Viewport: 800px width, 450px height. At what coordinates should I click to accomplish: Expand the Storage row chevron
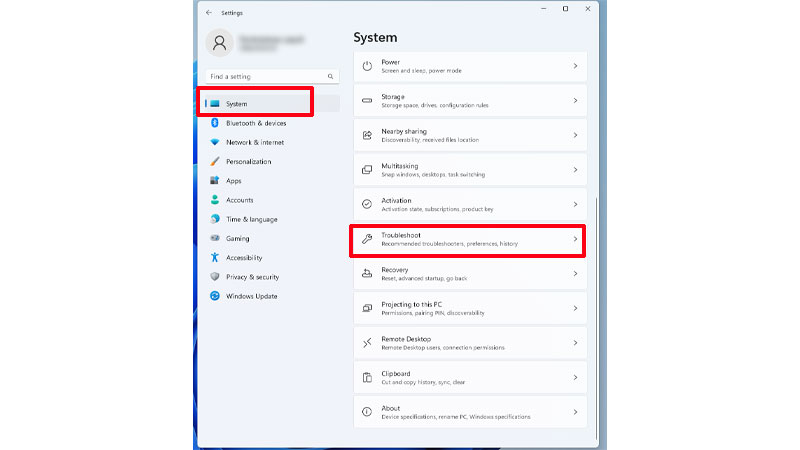click(x=575, y=101)
